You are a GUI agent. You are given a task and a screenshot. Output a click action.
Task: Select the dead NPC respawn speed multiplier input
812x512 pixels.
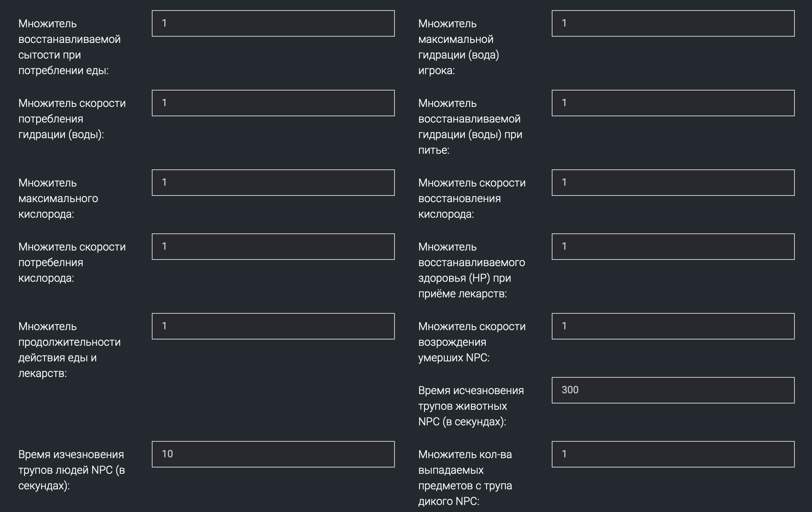pyautogui.click(x=673, y=326)
